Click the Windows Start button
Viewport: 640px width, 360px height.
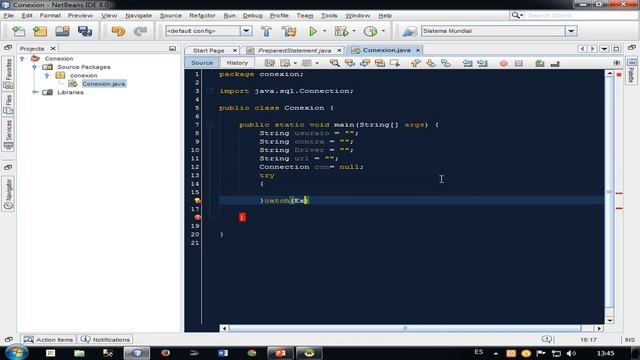point(17,353)
